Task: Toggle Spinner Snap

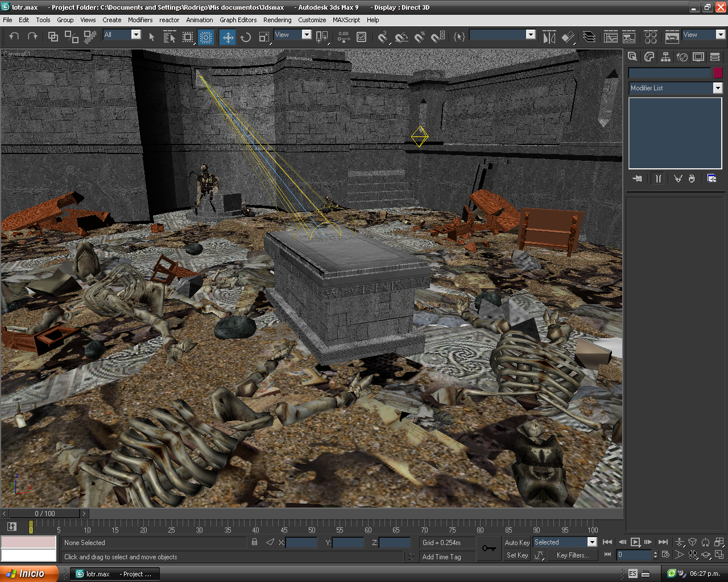Action: (438, 37)
